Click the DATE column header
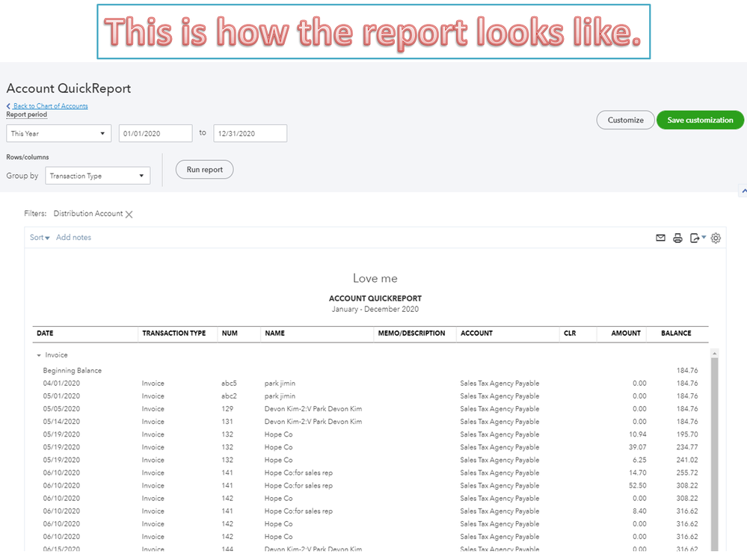This screenshot has height=560, width=747. coord(46,333)
